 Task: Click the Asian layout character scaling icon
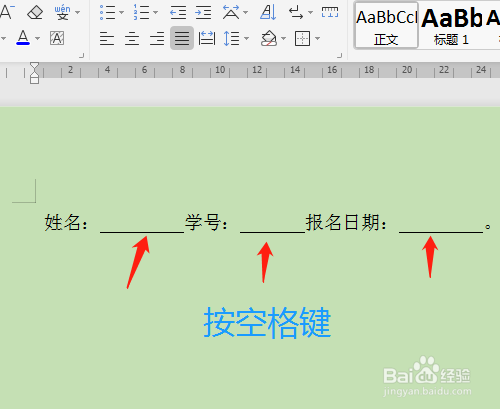pyautogui.click(x=231, y=13)
